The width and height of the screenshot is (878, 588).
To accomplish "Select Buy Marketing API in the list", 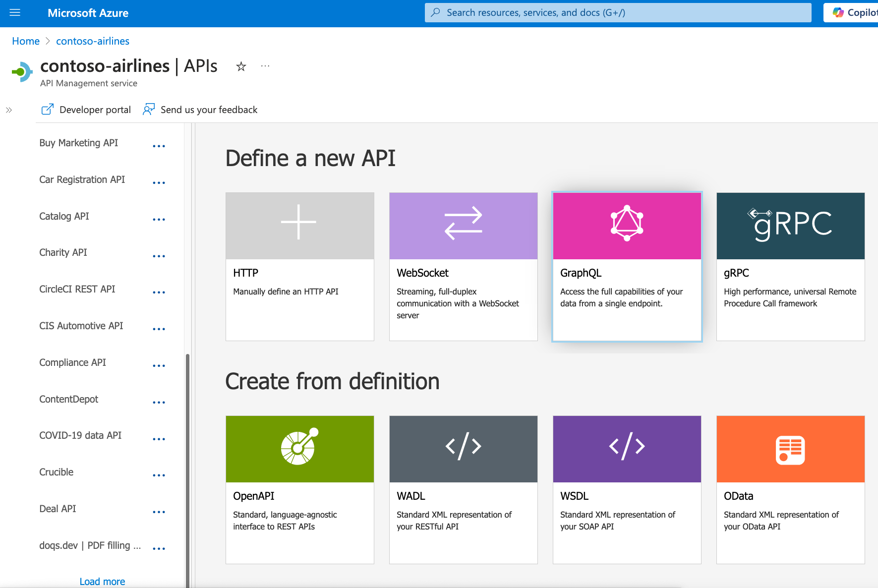I will (78, 143).
